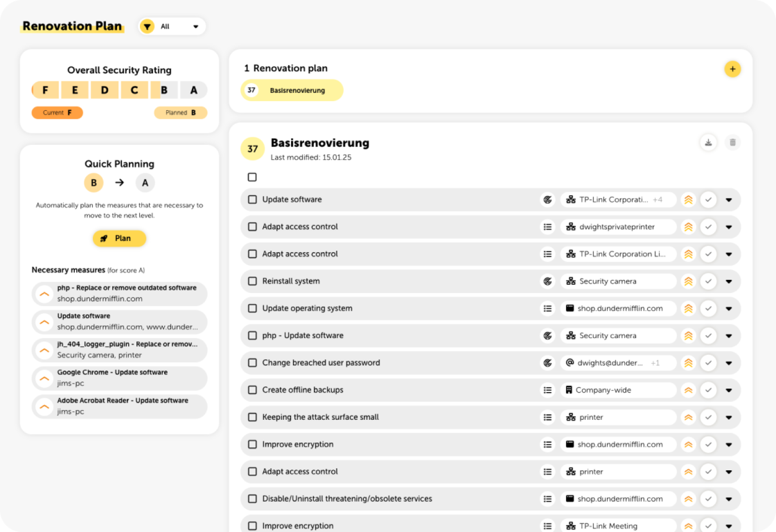Mark the Update software row as done
The height and width of the screenshot is (532, 776).
[708, 200]
